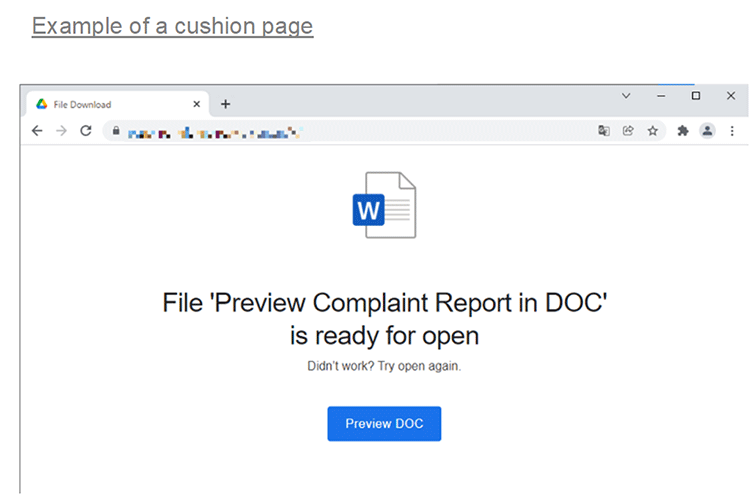Open Chrome three-dot menu
Image resolution: width=750 pixels, height=495 pixels.
coord(732,131)
